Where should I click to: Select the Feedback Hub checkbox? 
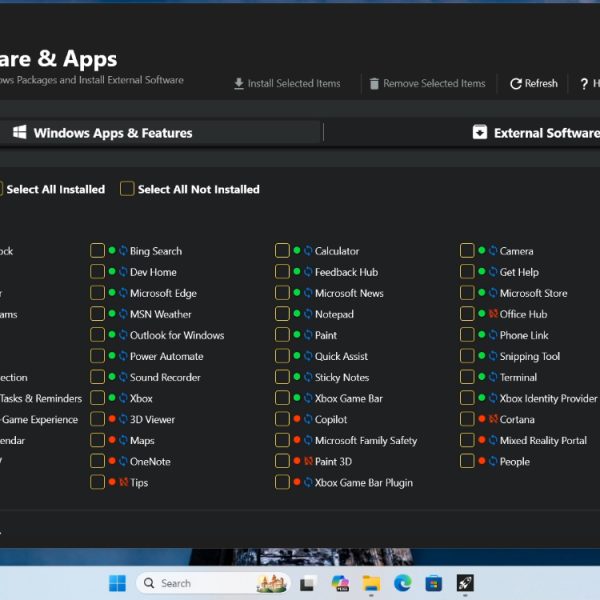pyautogui.click(x=282, y=272)
